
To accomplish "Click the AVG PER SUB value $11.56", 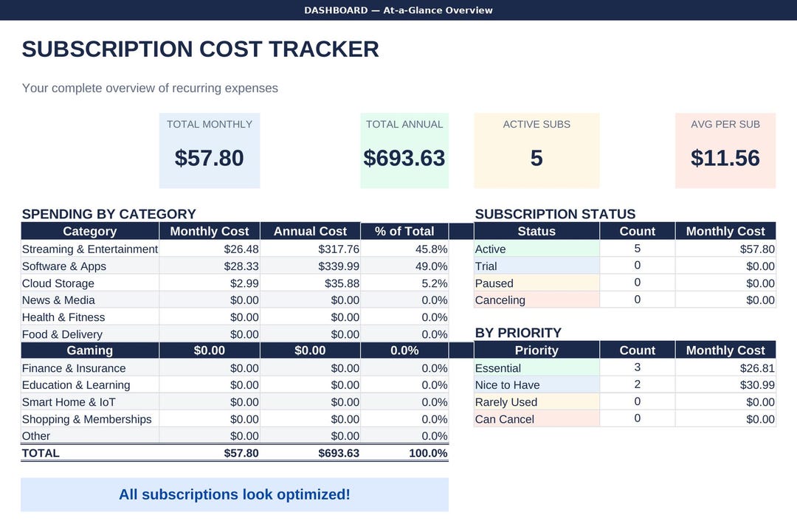I will tap(725, 158).
